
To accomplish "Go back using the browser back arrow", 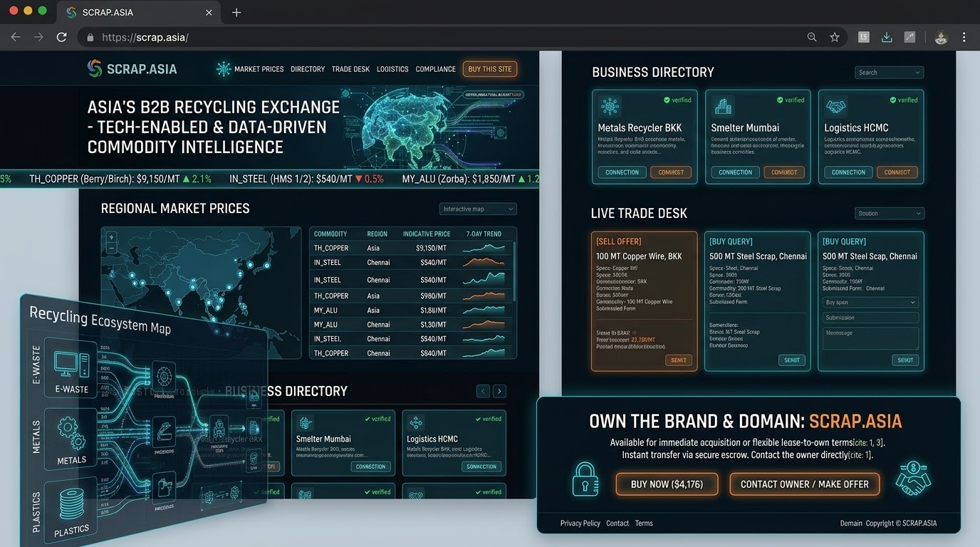I will 16,37.
